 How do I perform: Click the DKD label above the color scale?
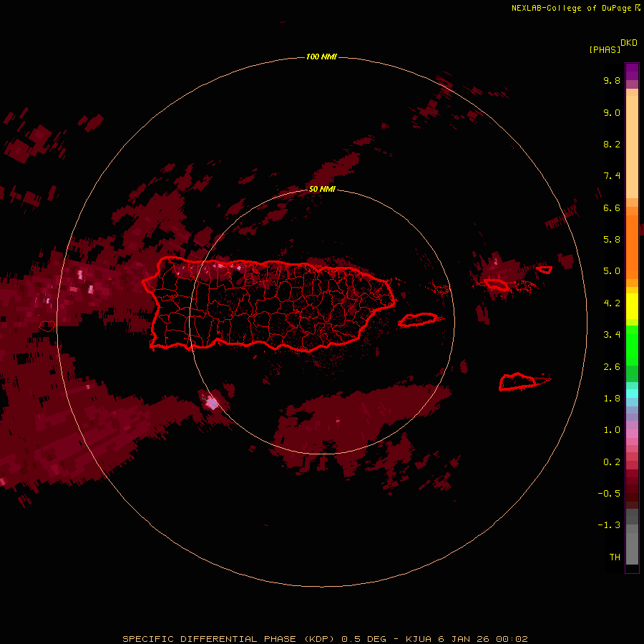coord(629,43)
